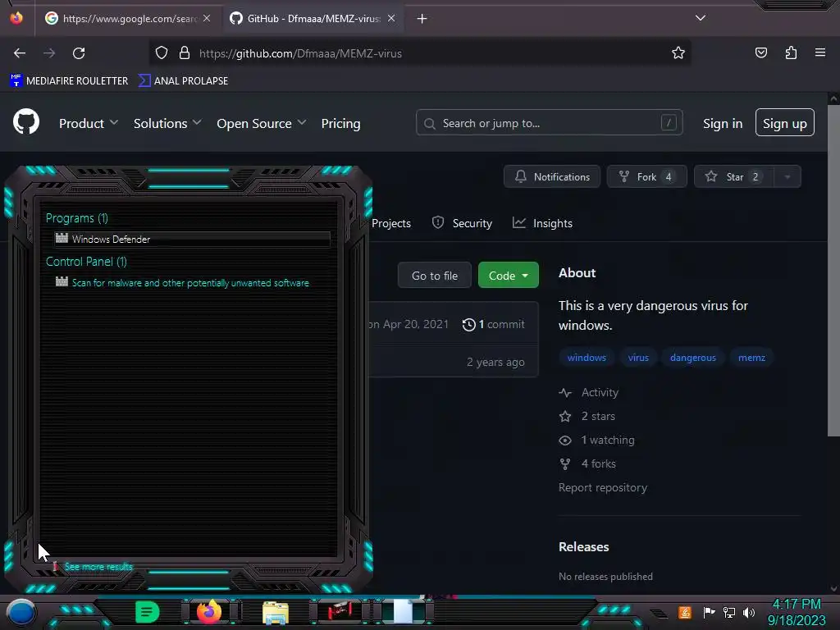840x630 pixels.
Task: Open the browser extensions puzzle icon
Action: [x=791, y=52]
